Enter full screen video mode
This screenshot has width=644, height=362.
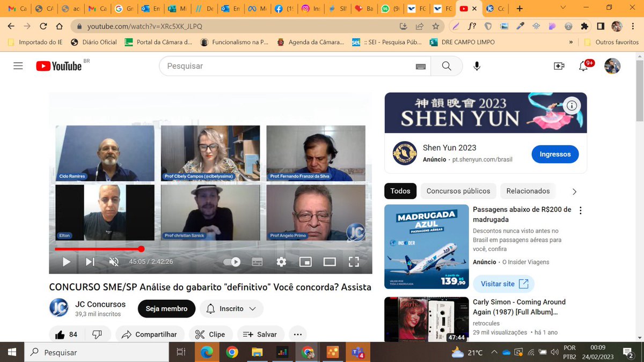[x=354, y=262]
